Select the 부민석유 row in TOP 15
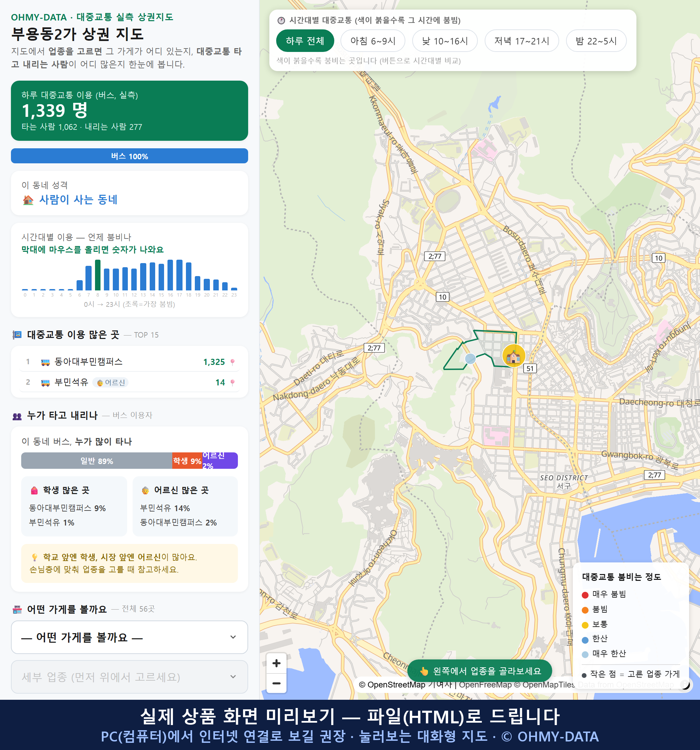Image resolution: width=700 pixels, height=750 pixels. coord(130,382)
